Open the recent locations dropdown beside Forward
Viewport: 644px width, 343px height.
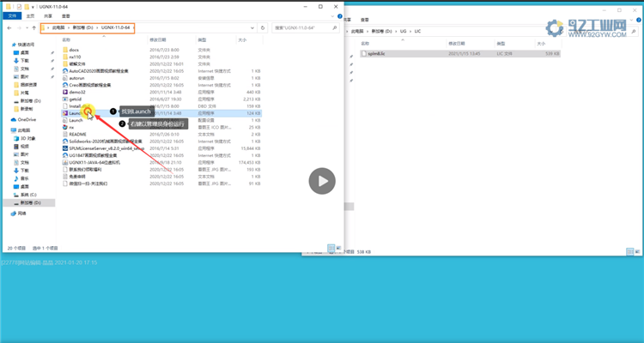27,28
